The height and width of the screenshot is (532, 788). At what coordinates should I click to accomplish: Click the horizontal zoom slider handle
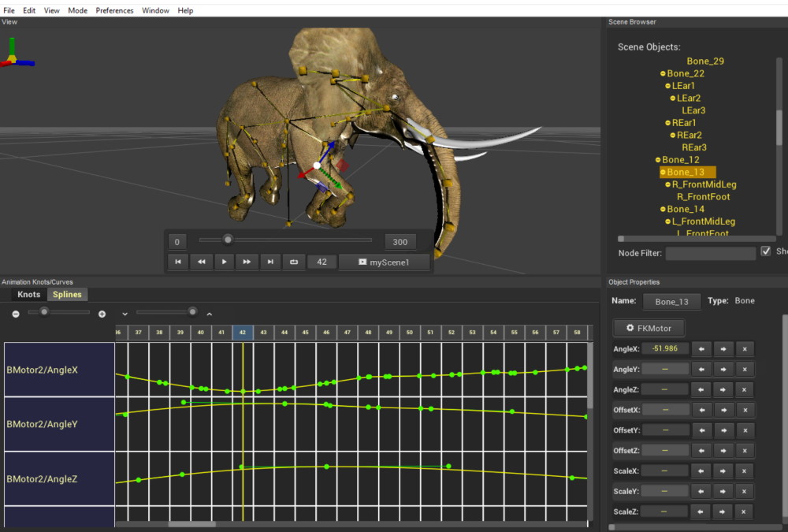click(44, 312)
